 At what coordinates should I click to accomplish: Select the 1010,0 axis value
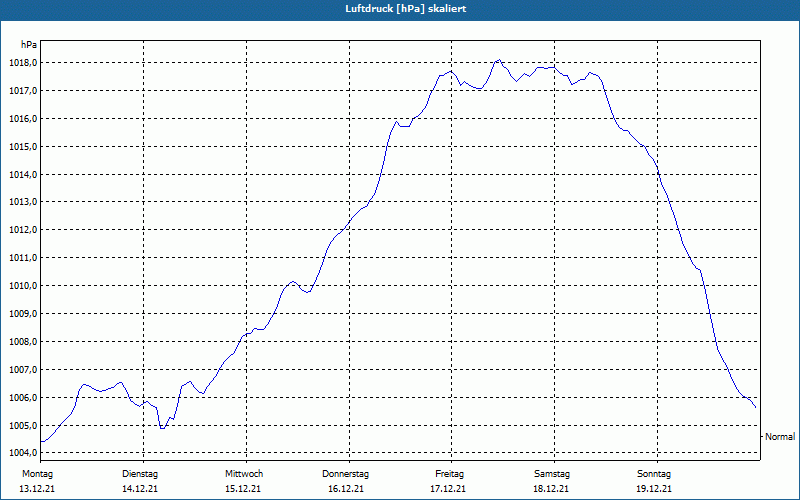pos(23,286)
